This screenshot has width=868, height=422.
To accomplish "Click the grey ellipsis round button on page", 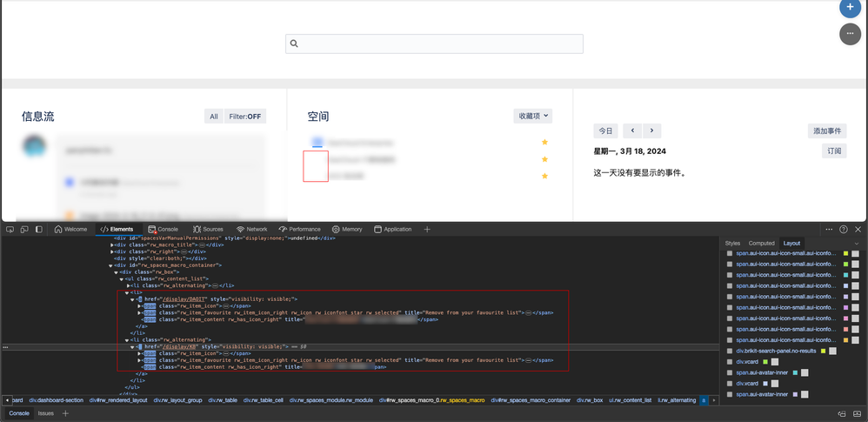I will pyautogui.click(x=851, y=34).
